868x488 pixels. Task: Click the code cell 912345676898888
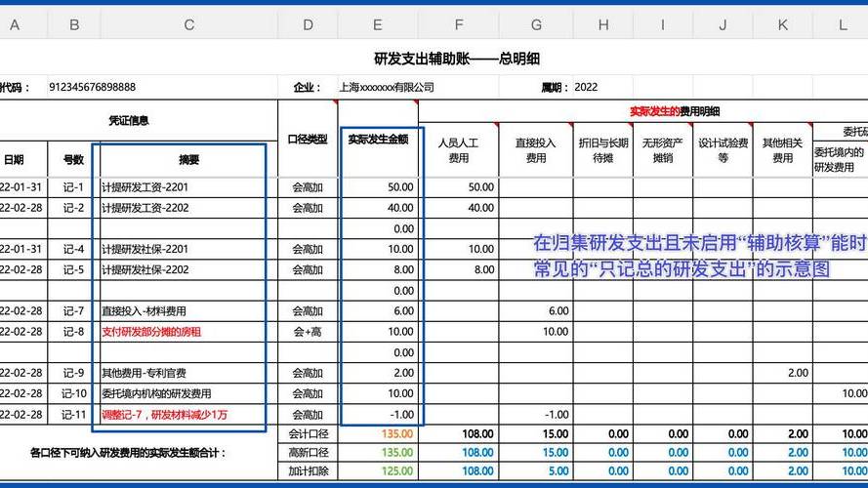[93, 87]
